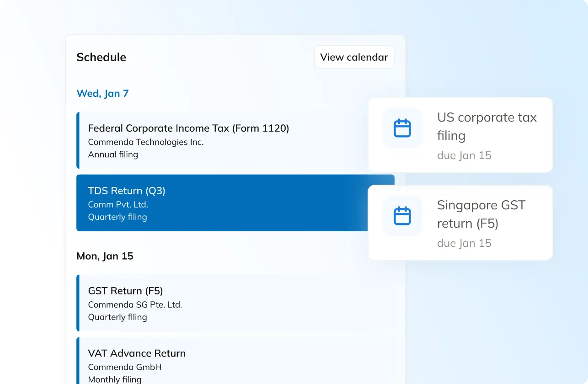
Task: Open the Singapore GST return (F5) notification title
Action: [x=481, y=214]
